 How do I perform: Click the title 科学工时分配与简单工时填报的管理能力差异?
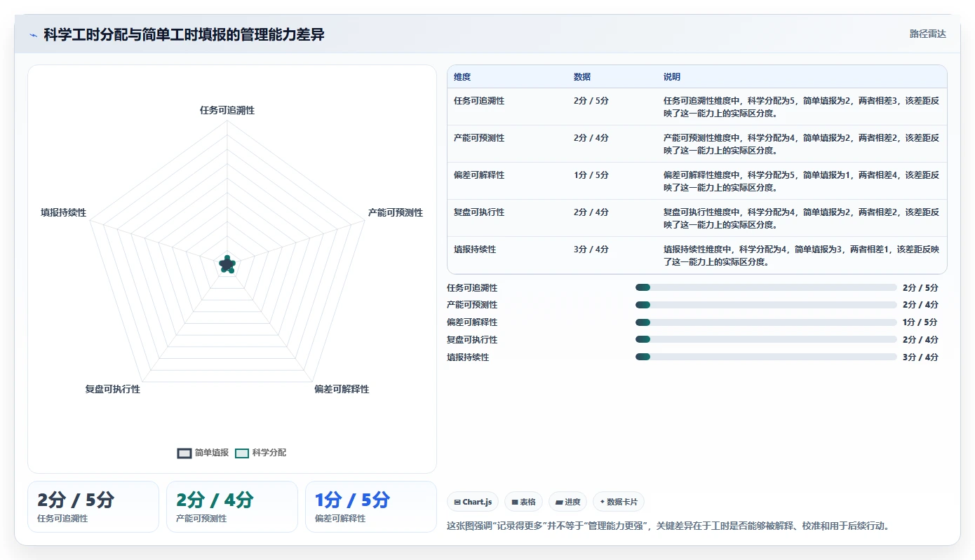(x=184, y=35)
